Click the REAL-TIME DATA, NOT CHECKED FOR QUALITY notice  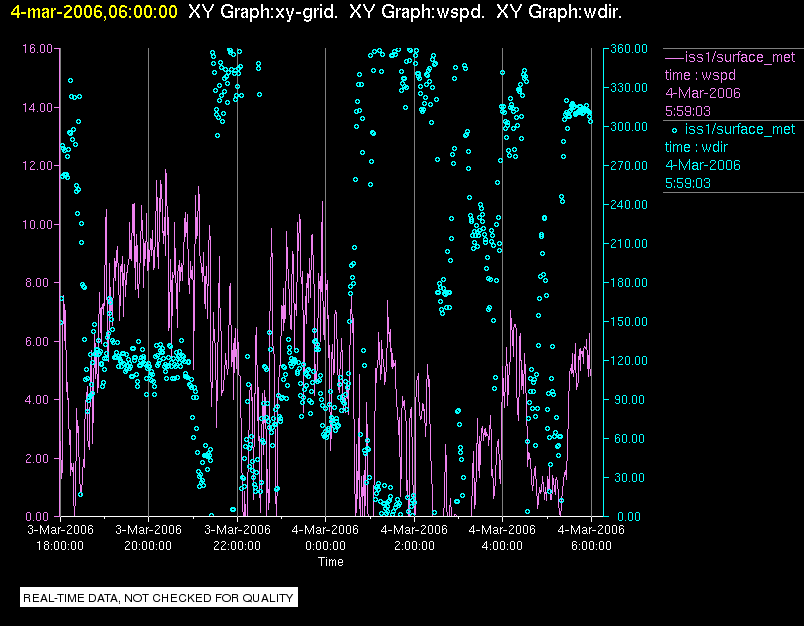(159, 598)
